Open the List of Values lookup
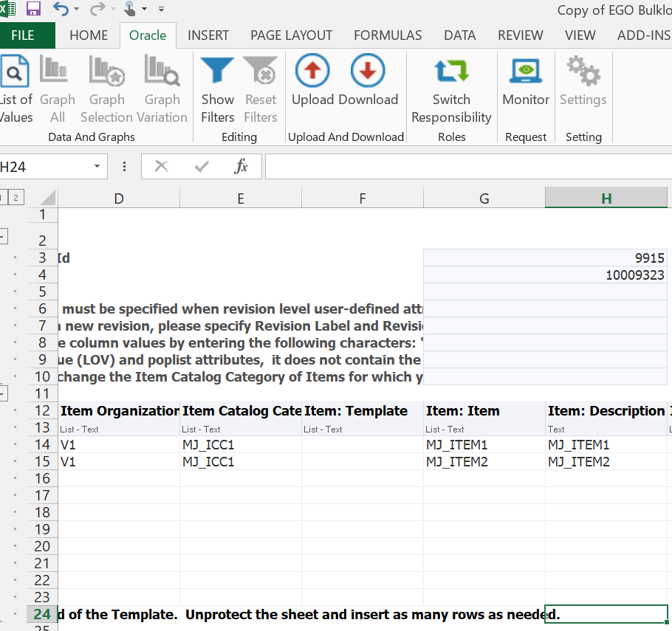Screen dimensions: 672x631 [x=14, y=73]
